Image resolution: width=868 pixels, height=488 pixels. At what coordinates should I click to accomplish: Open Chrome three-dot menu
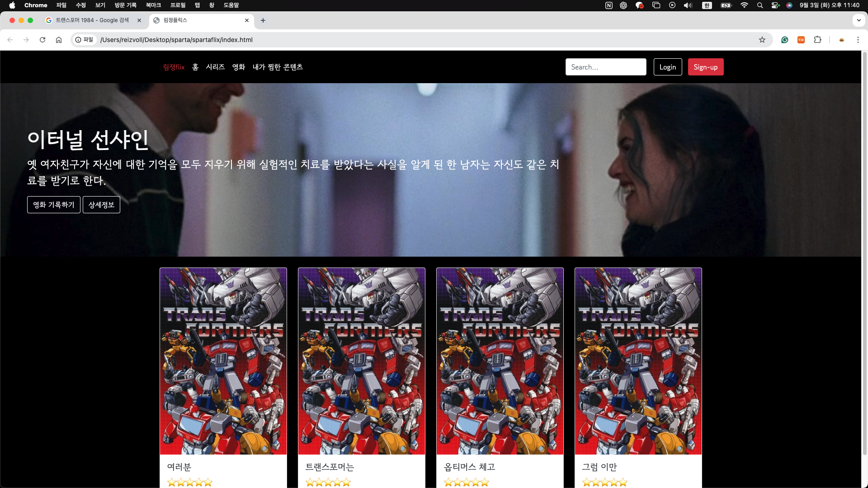pyautogui.click(x=858, y=40)
